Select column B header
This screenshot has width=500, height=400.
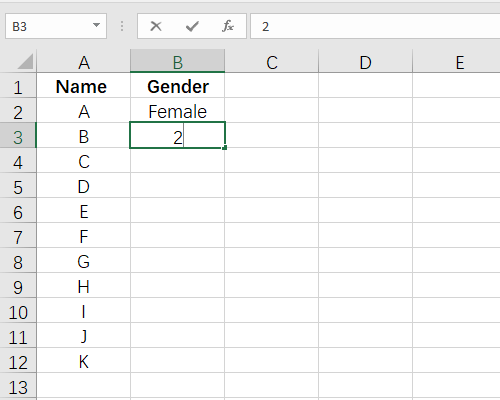pyautogui.click(x=177, y=61)
